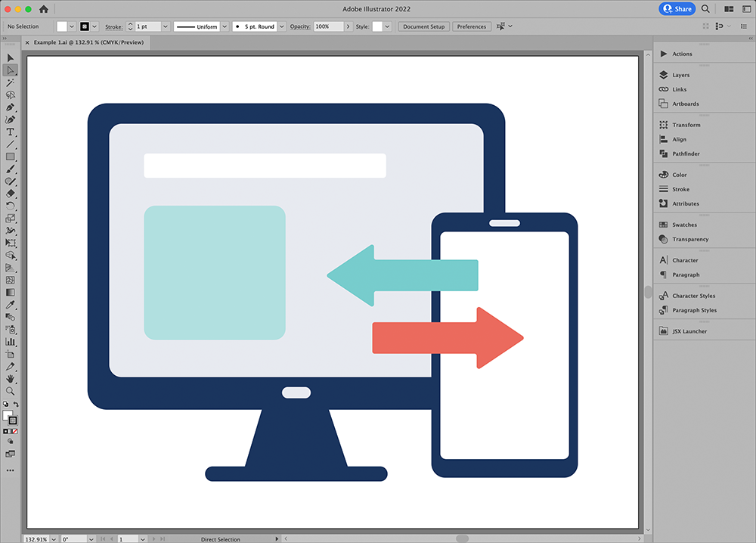Select the Magic Wand tool
Screen dimensions: 756x543
pos(10,82)
